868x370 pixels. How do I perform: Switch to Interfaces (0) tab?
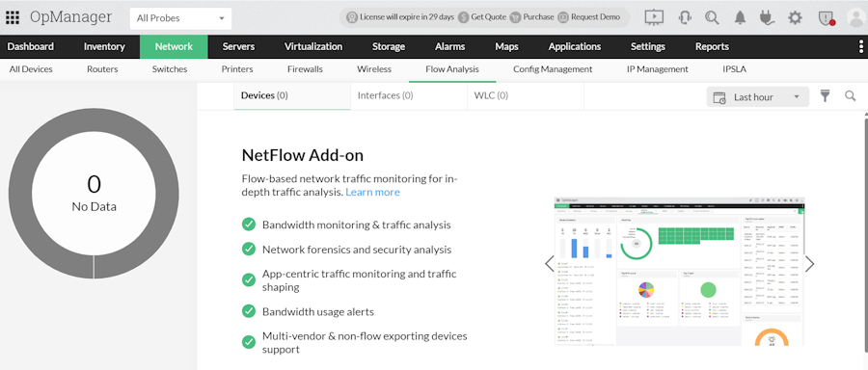coord(409,95)
